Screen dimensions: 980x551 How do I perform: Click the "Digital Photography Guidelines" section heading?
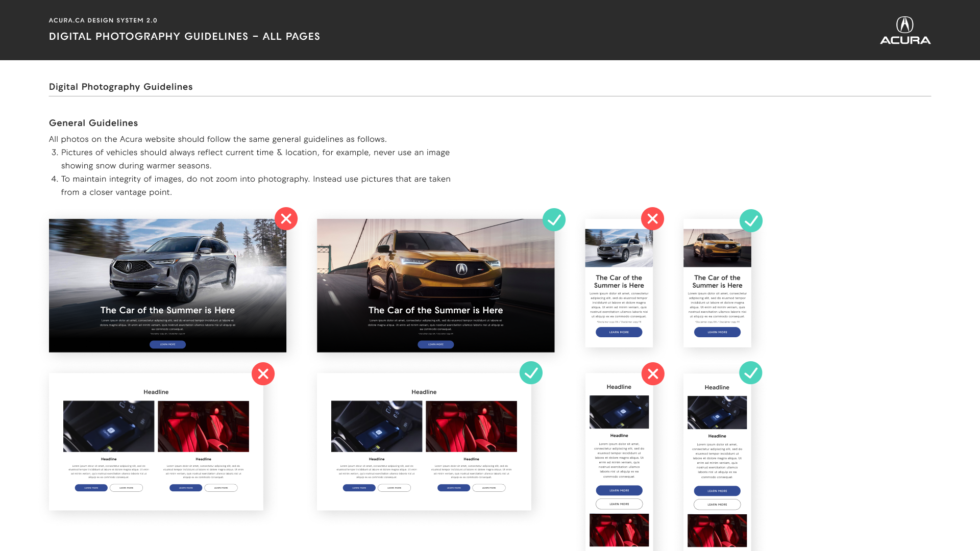[x=121, y=87]
